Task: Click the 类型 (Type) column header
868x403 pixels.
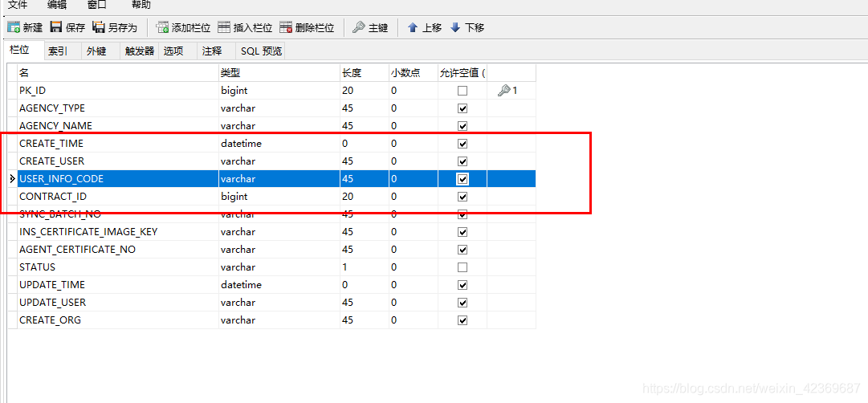Action: pos(279,72)
